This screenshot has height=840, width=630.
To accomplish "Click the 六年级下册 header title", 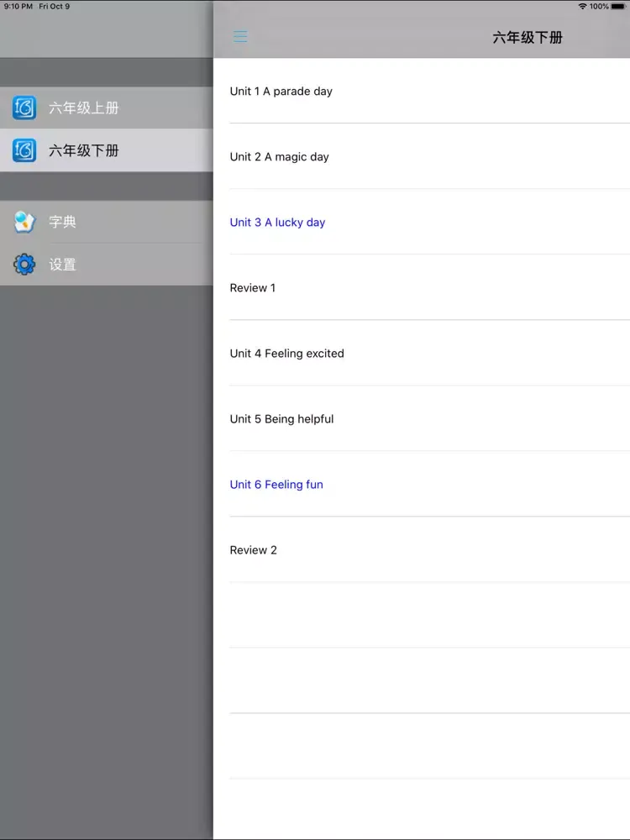I will click(x=528, y=38).
